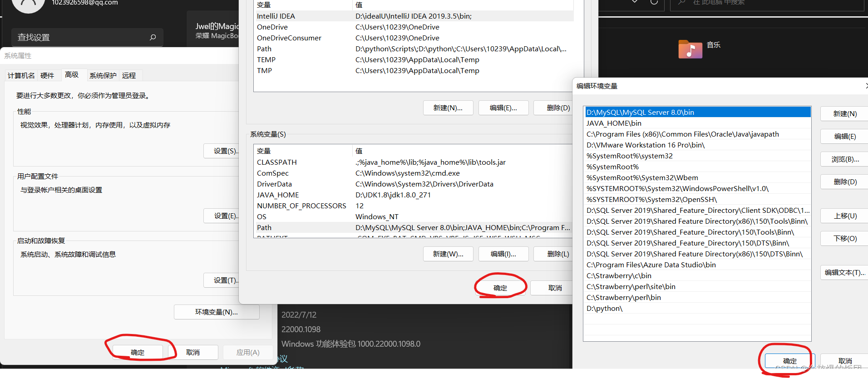The width and height of the screenshot is (868, 378).
Task: Select the NUMBER_OF_PROCESSORS system variable
Action: [414, 206]
